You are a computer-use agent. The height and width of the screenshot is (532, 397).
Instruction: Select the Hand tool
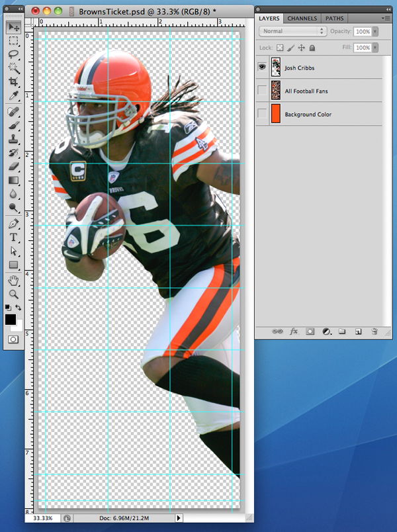pyautogui.click(x=14, y=281)
